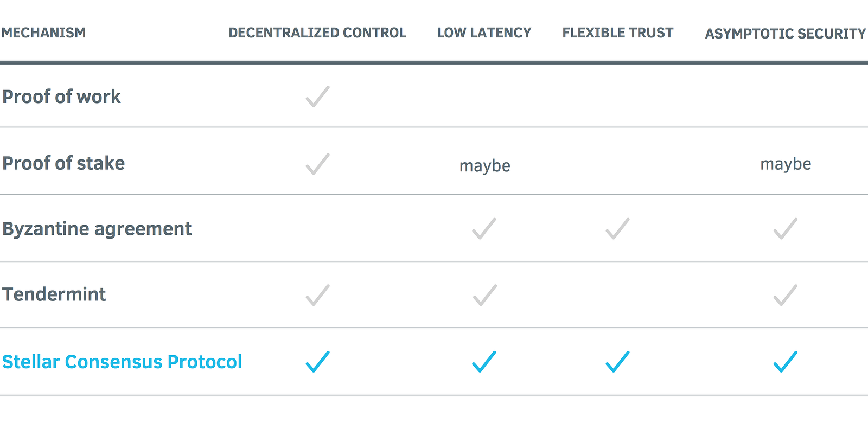Click Stellar blue low latency checkmark
This screenshot has width=868, height=423.
pos(484,362)
